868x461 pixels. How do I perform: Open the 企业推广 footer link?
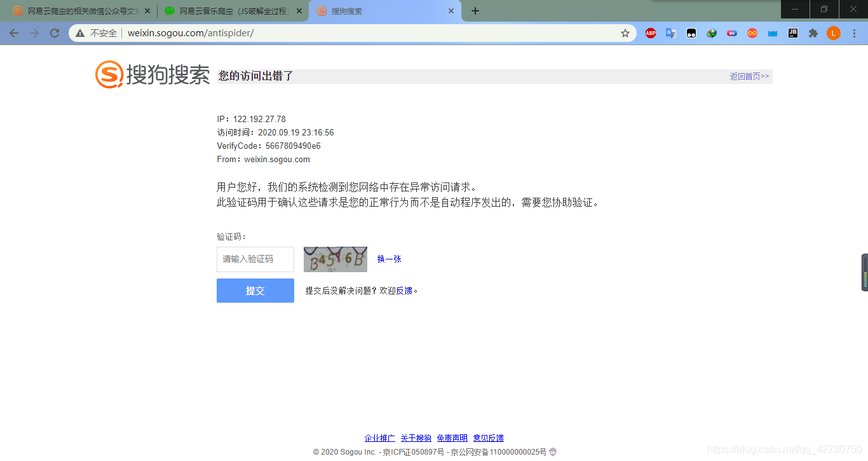pos(380,438)
